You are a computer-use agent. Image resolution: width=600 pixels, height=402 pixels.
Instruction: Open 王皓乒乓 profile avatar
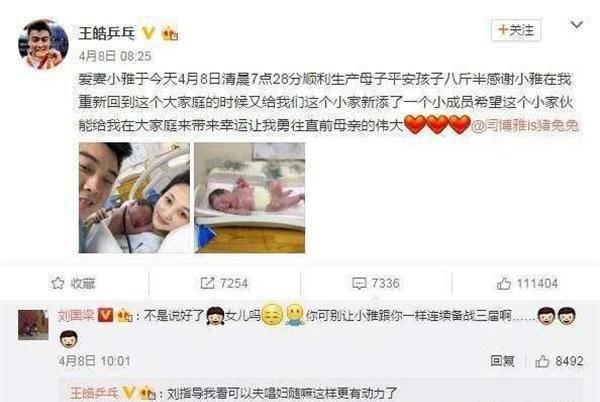pos(43,44)
